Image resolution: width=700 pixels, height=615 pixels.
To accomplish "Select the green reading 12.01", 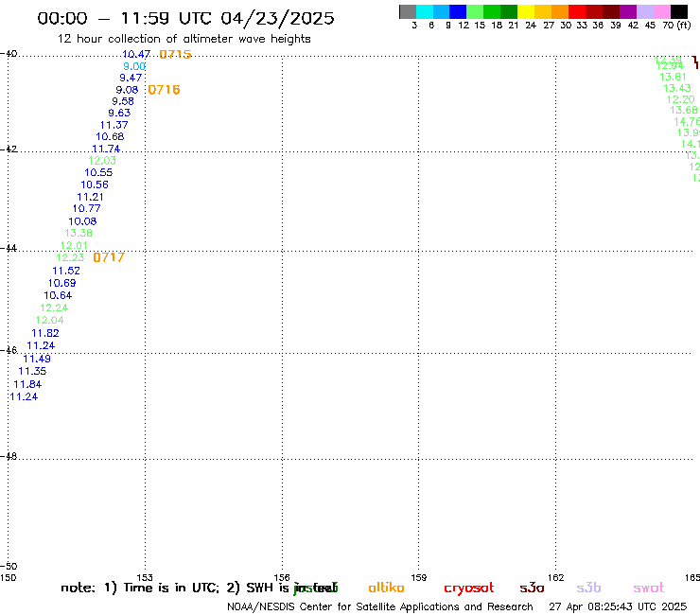I will tap(74, 245).
